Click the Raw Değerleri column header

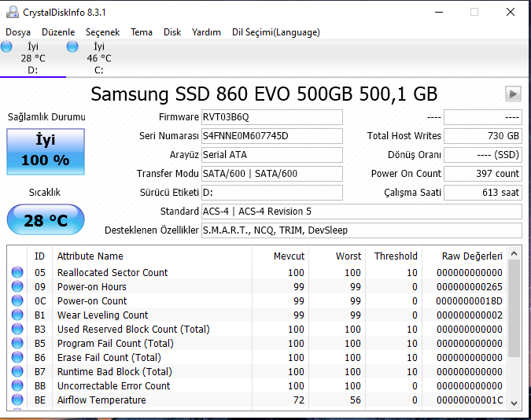coord(465,256)
